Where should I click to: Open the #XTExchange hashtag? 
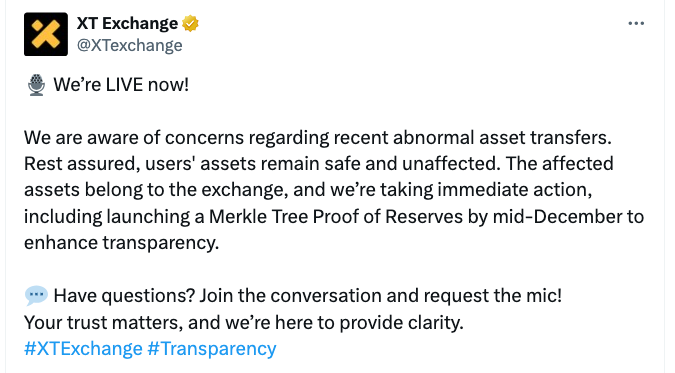[x=83, y=348]
